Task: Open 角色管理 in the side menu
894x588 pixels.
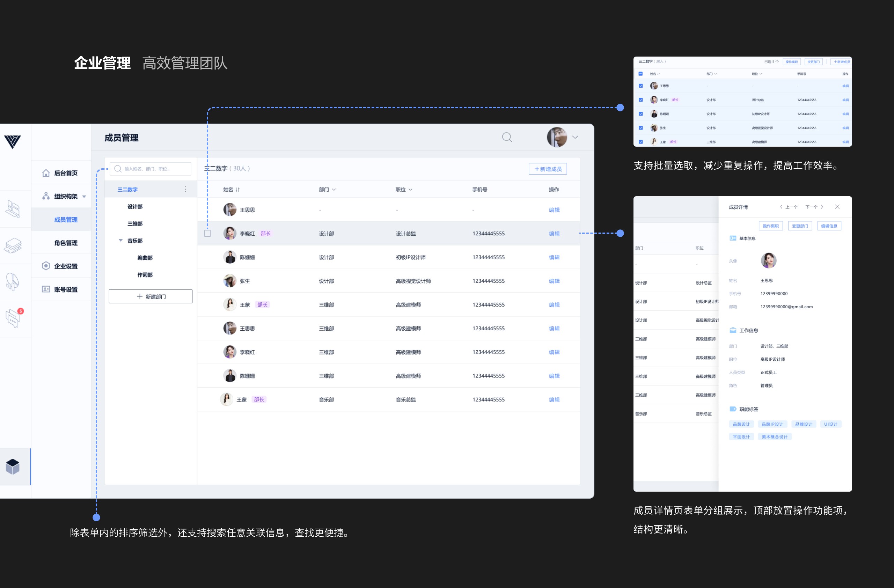Action: coord(66,243)
